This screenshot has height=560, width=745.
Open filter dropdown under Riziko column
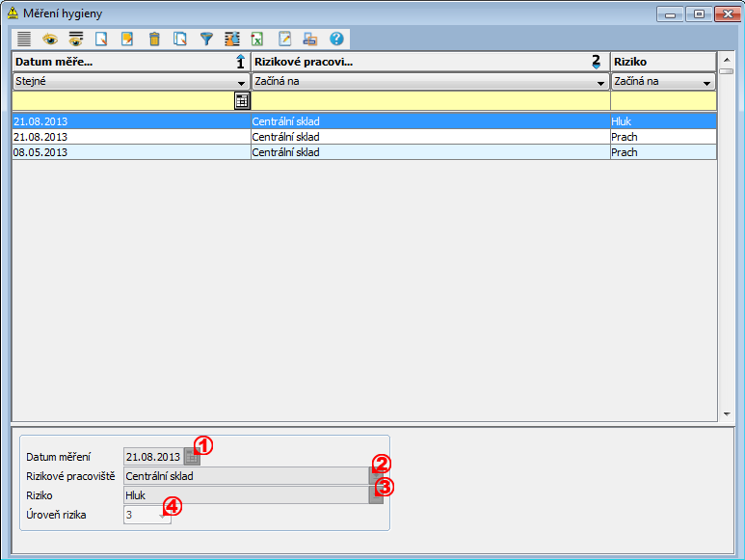[707, 83]
